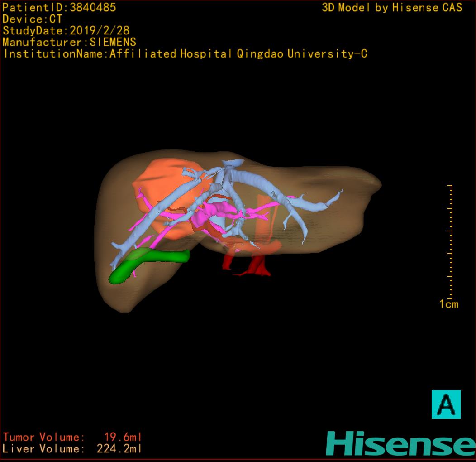Click '3D Model by Hisense CAS' title
This screenshot has width=476, height=462.
click(392, 8)
